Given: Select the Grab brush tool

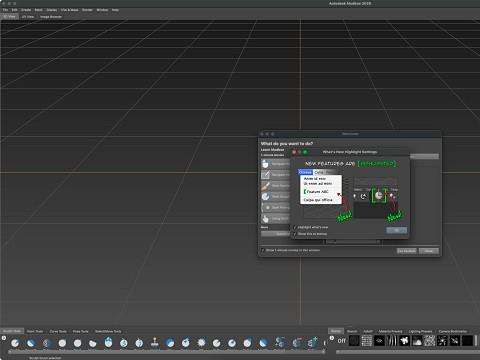Looking at the screenshot, I should [x=62, y=343].
